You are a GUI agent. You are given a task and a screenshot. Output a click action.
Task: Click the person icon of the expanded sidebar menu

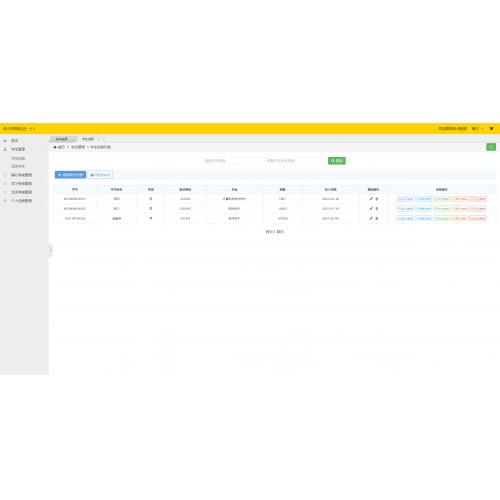click(5, 149)
